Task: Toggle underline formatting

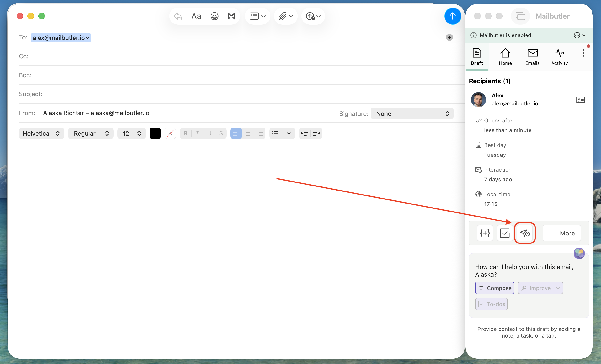Action: 209,133
